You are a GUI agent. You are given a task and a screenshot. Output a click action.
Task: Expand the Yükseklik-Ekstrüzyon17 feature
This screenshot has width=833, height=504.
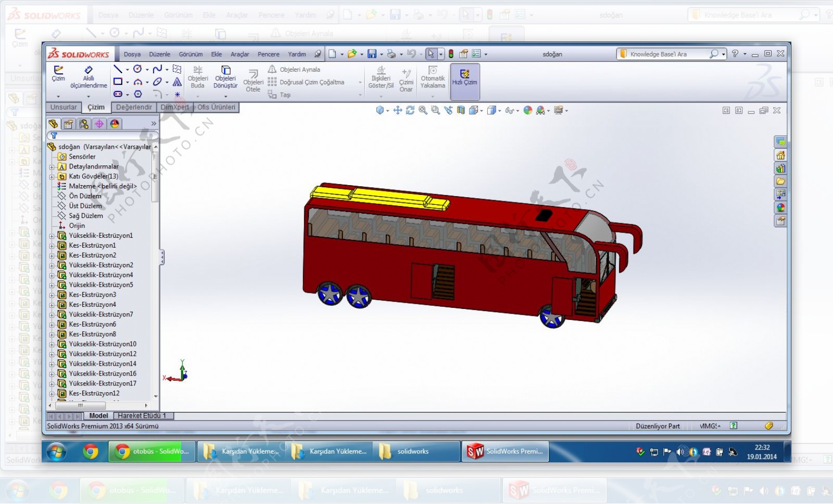pos(52,384)
